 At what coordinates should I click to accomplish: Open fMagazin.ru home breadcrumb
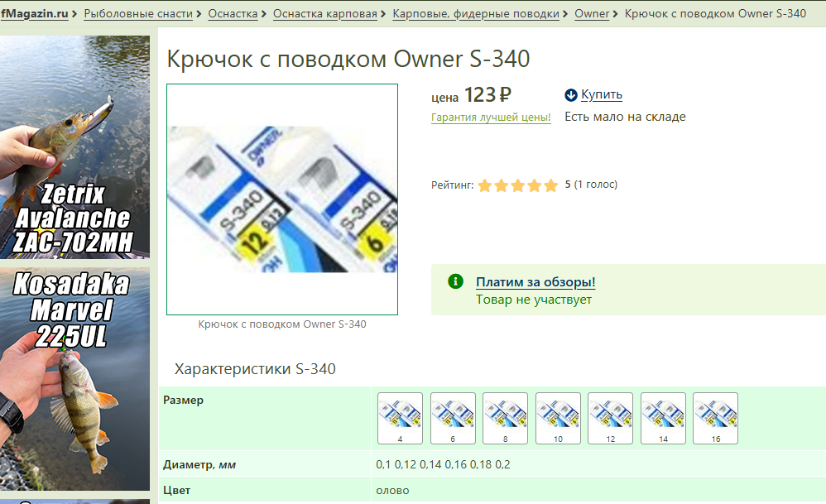pyautogui.click(x=34, y=14)
